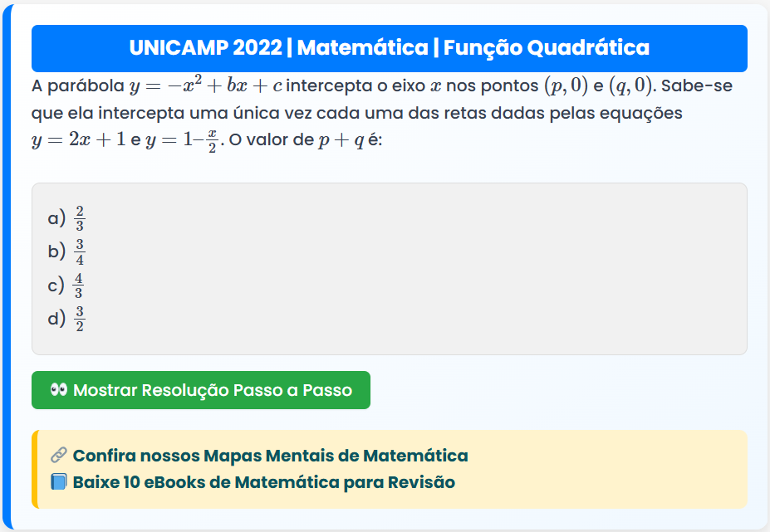Click the chain link icon beside Mapas Mentais
Image resolution: width=770 pixels, height=532 pixels.
click(58, 456)
